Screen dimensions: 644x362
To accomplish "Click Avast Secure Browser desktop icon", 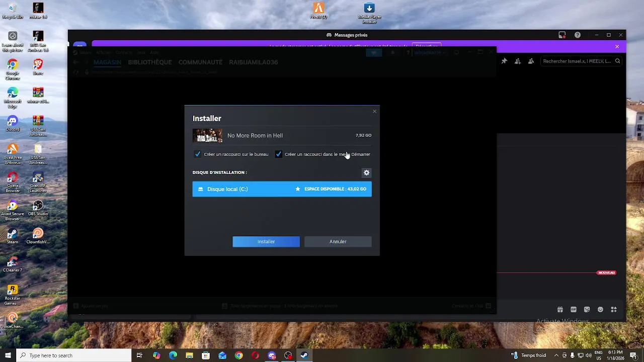I will coord(13,210).
